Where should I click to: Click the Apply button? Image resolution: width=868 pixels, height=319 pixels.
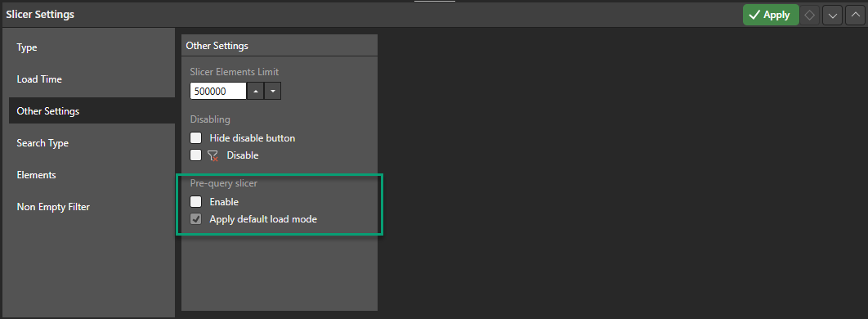coord(771,15)
